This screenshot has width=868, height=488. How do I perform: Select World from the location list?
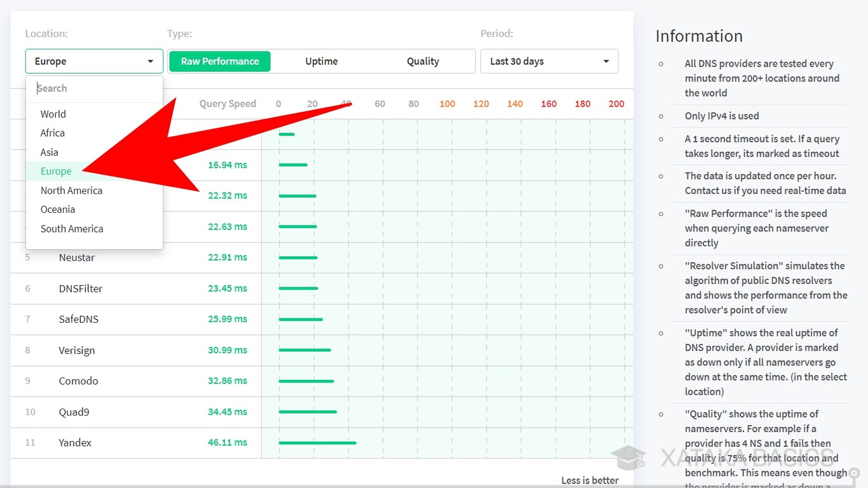[53, 114]
